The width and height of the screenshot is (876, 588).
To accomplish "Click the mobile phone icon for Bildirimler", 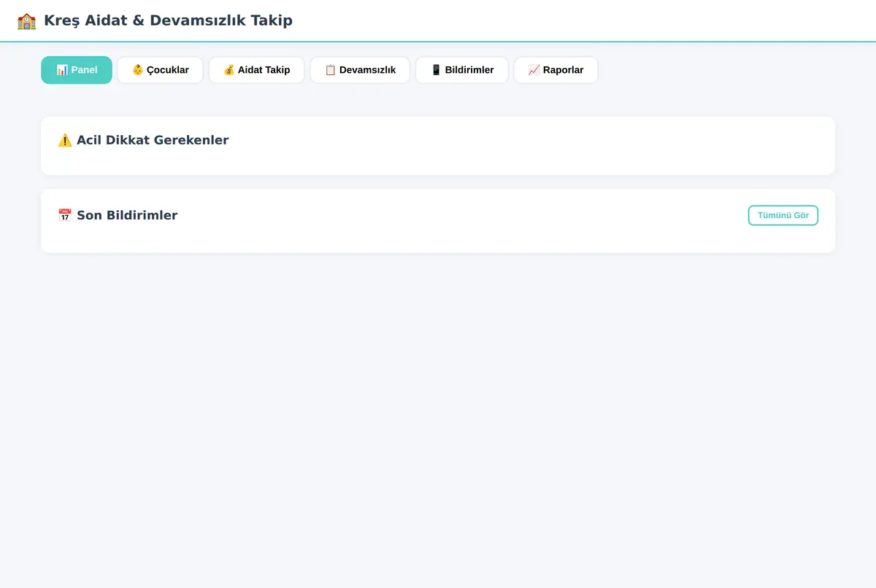I will point(437,70).
